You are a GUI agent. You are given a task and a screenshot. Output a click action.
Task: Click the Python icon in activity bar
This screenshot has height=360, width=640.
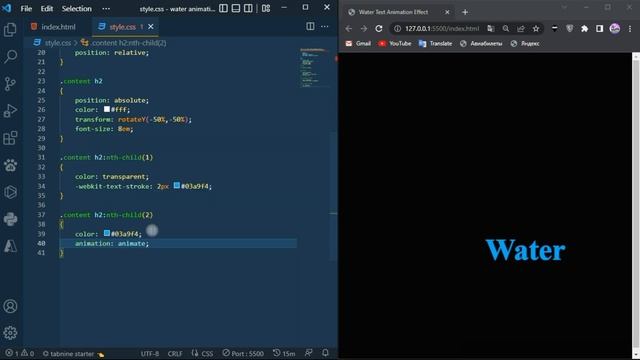pyautogui.click(x=10, y=219)
